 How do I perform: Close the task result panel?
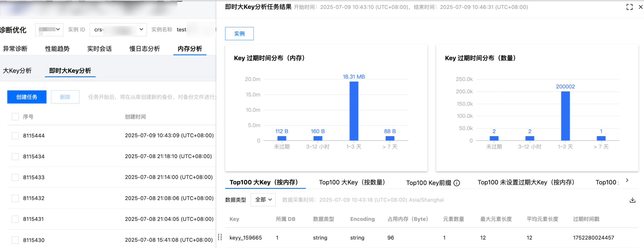pos(641,7)
